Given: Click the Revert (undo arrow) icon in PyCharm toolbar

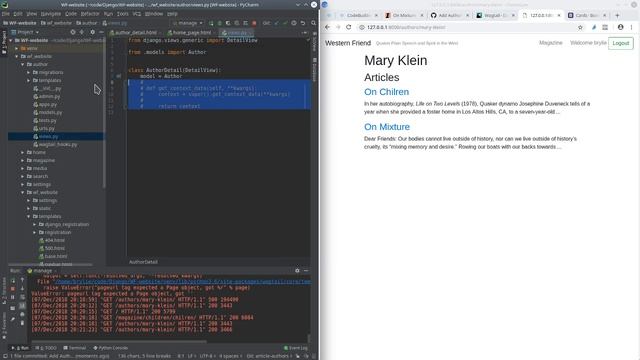Looking at the screenshot, I should pos(303,23).
